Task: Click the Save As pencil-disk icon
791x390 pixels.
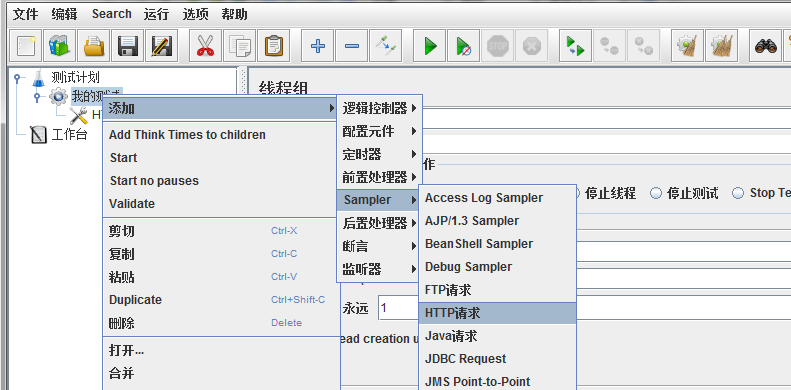Action: point(162,46)
